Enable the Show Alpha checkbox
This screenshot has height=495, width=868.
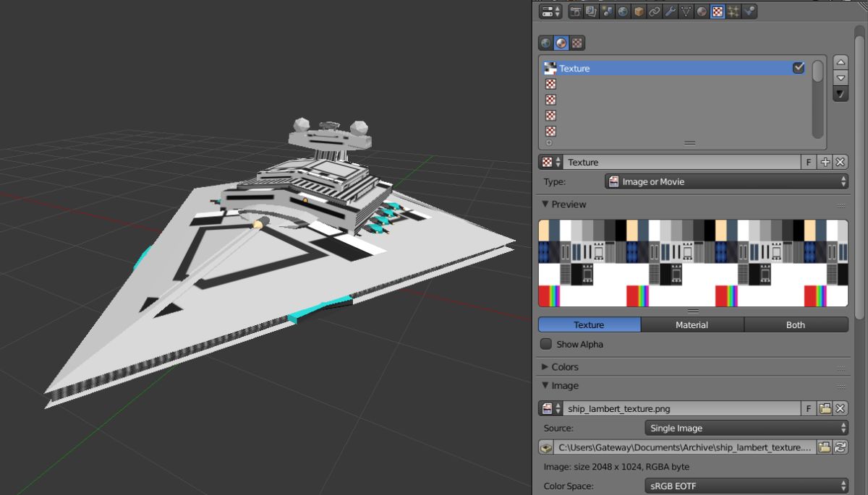(546, 344)
